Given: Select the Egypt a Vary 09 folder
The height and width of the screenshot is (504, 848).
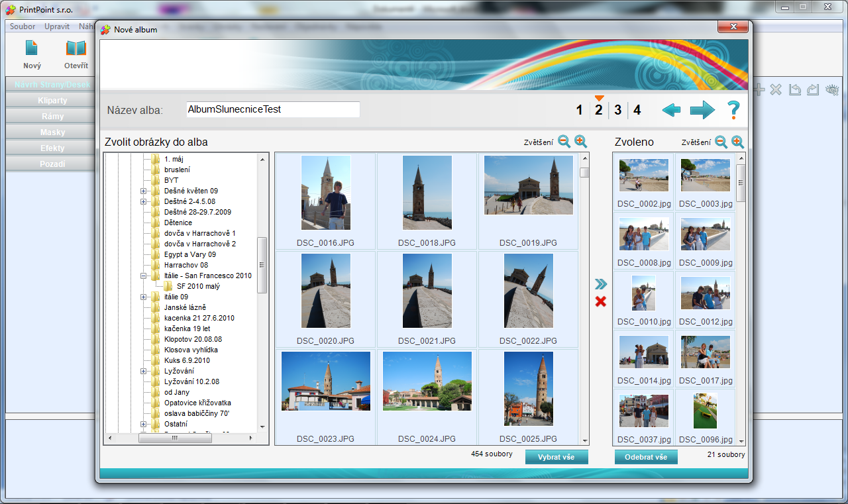Looking at the screenshot, I should pos(190,254).
